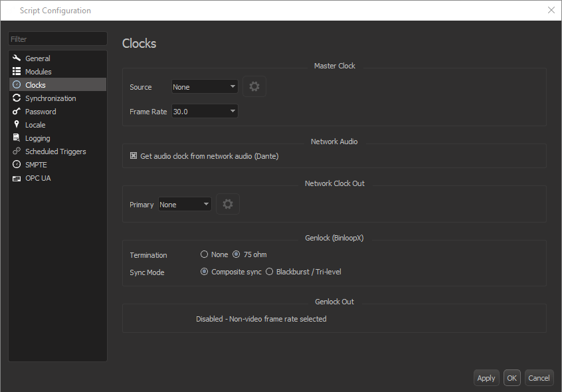Open the Master Clock Source dropdown
This screenshot has width=562, height=392.
coord(205,87)
